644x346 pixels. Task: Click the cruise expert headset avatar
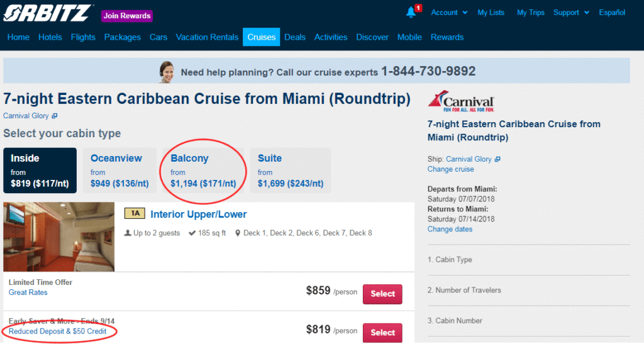coord(167,71)
